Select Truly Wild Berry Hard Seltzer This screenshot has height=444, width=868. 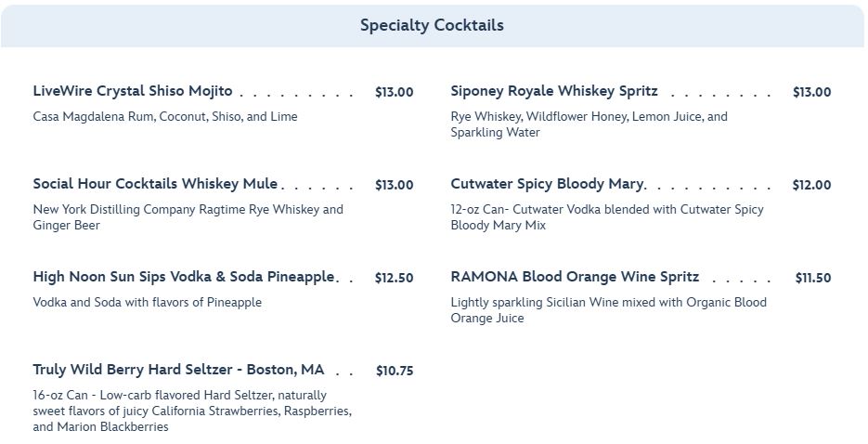[x=178, y=370]
